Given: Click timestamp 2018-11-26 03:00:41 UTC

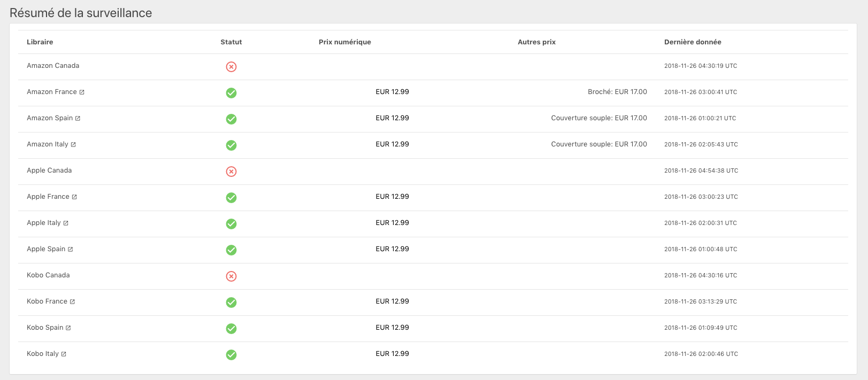Looking at the screenshot, I should pos(701,92).
